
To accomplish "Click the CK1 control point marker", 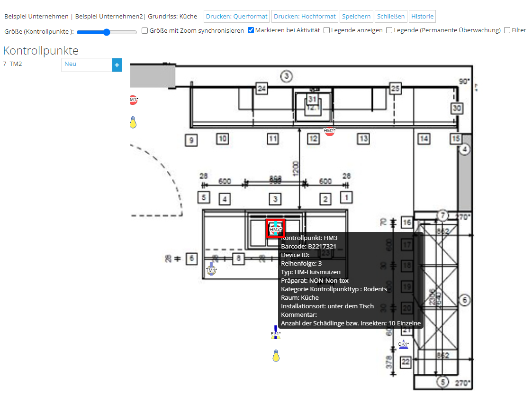I will click(x=404, y=344).
